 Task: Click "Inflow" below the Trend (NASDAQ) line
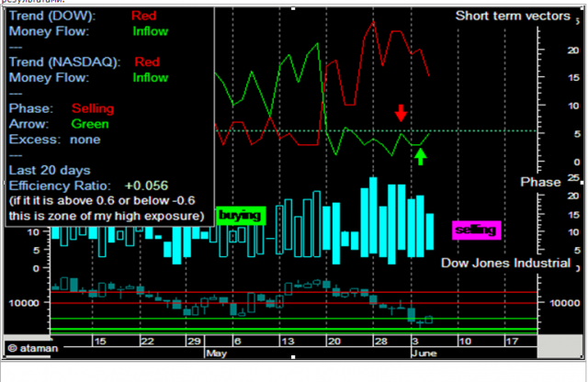coord(151,78)
